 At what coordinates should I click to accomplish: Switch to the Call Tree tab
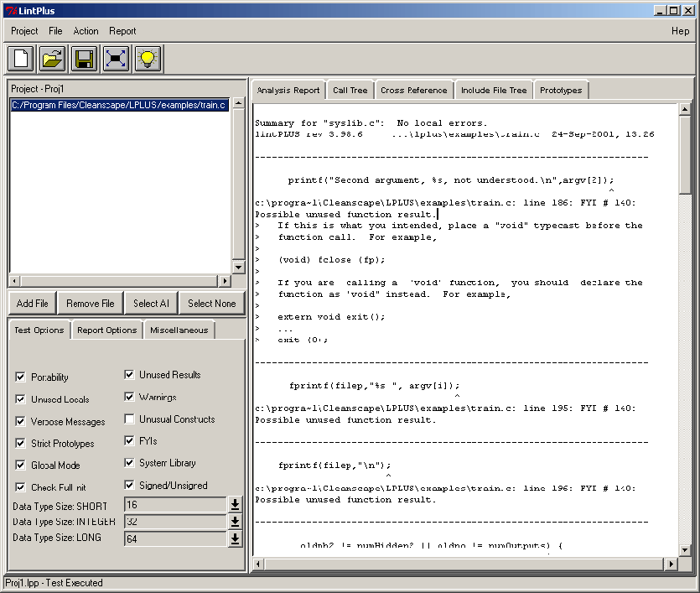(350, 91)
